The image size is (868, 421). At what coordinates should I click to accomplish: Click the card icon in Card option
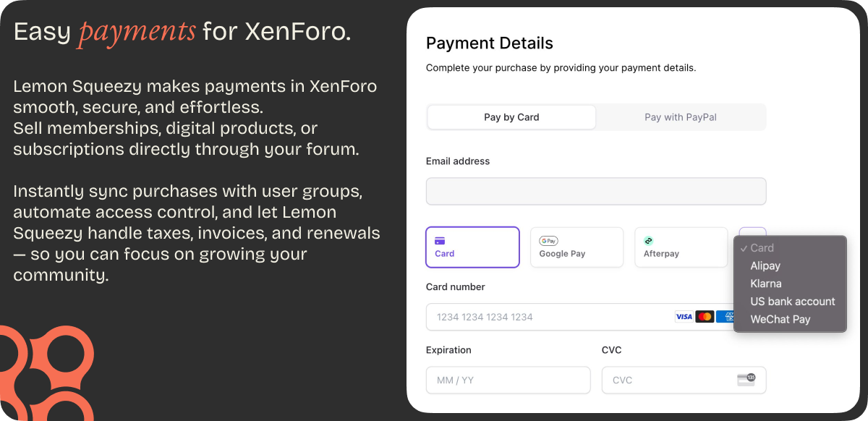pyautogui.click(x=440, y=241)
